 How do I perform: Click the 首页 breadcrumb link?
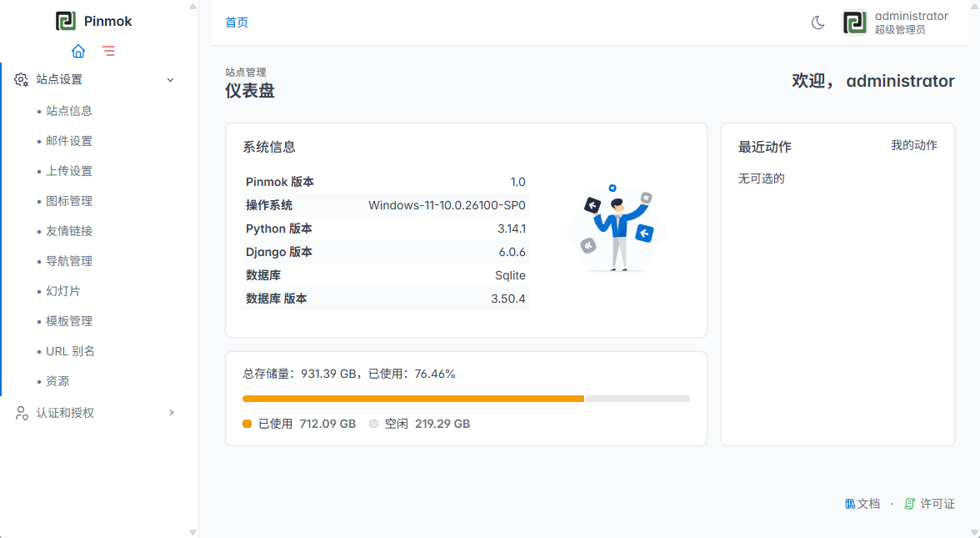[237, 23]
